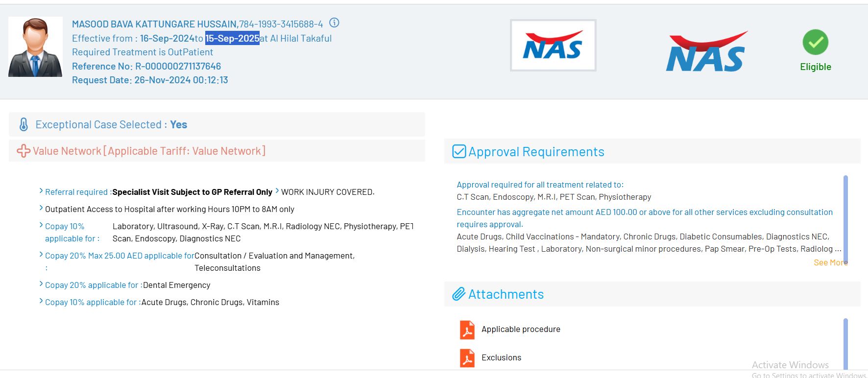
Task: Click C.T Scan, Endoscopy, M.R.I approval list
Action: pyautogui.click(x=554, y=197)
